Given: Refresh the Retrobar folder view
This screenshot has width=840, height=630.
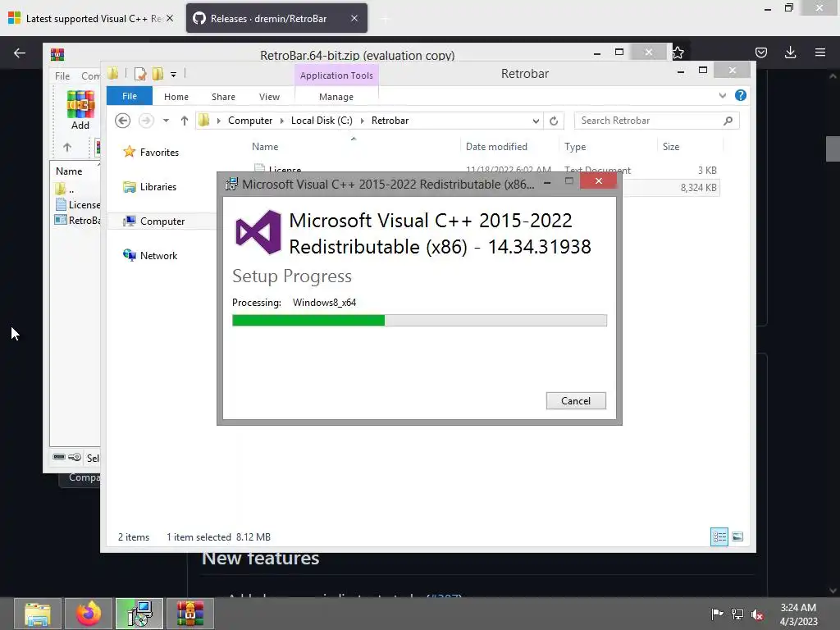Looking at the screenshot, I should click(554, 121).
